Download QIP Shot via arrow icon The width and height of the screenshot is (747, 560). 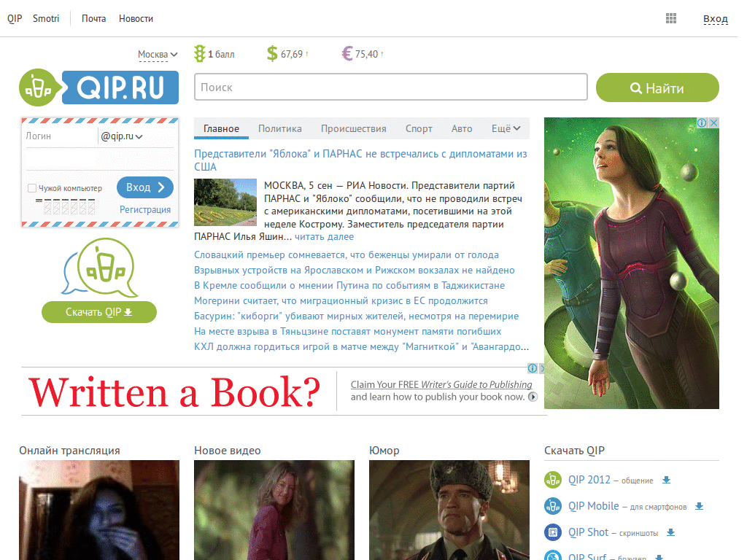(671, 532)
